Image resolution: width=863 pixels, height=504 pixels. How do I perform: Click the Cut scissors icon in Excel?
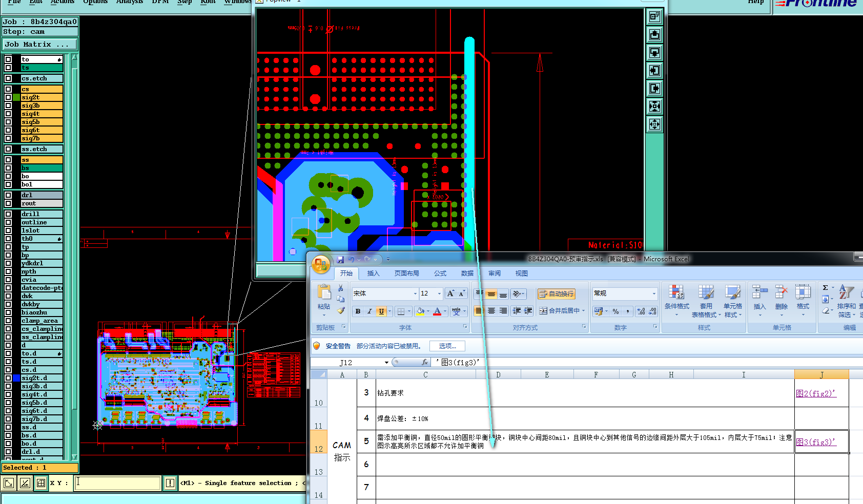click(340, 288)
